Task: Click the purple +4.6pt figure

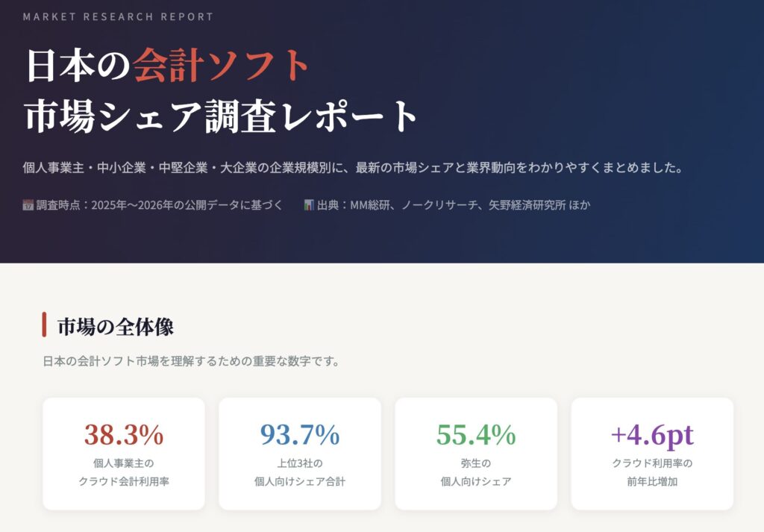Action: pos(652,434)
